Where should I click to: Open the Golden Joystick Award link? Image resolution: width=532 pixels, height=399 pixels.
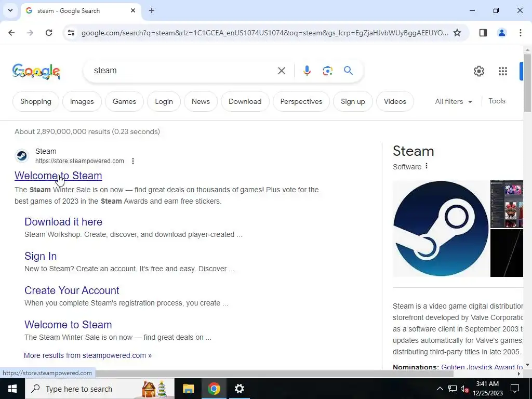point(482,367)
